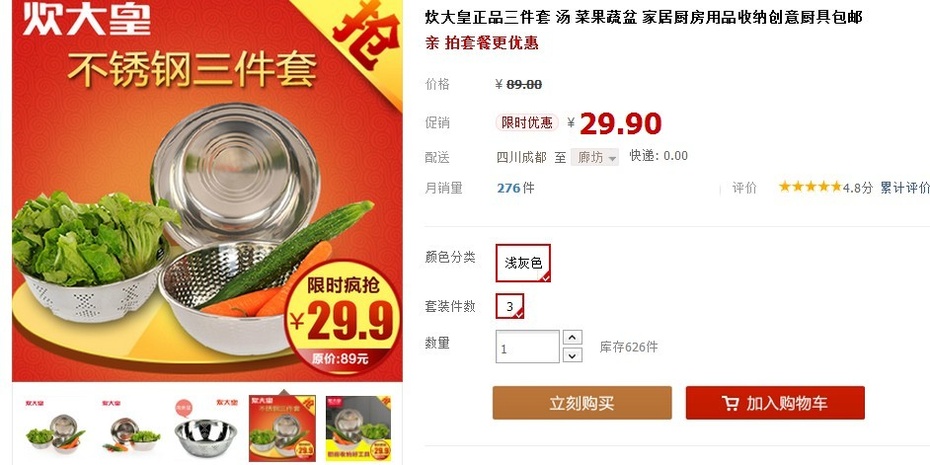Select the fourth red promo thumbnail
Image resolution: width=930 pixels, height=465 pixels.
[x=282, y=428]
